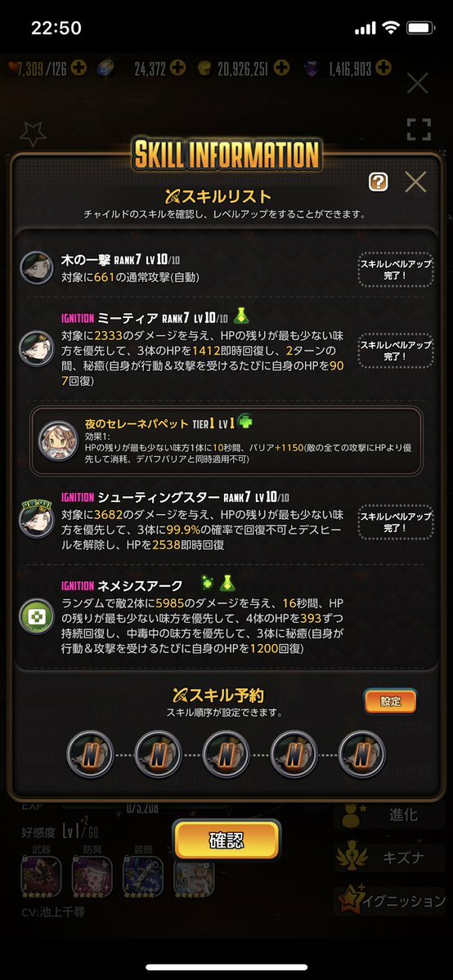This screenshot has width=453, height=980.
Task: Click シューティングスター スキルレベルアップ完了 button
Action: point(395,521)
